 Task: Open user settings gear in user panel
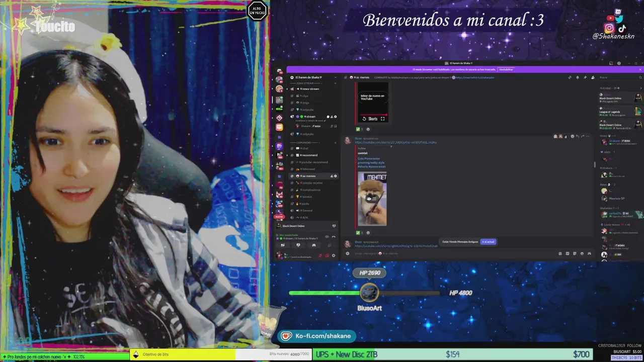[334, 255]
